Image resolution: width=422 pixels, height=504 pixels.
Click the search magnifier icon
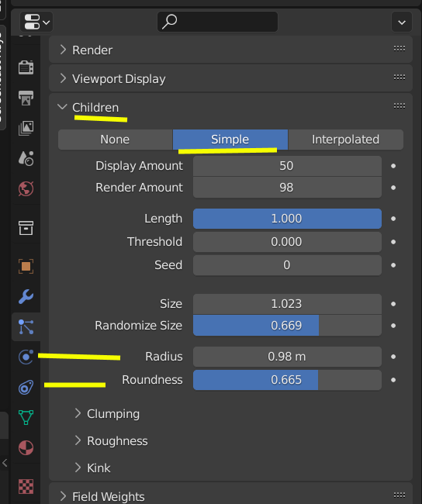pos(169,22)
